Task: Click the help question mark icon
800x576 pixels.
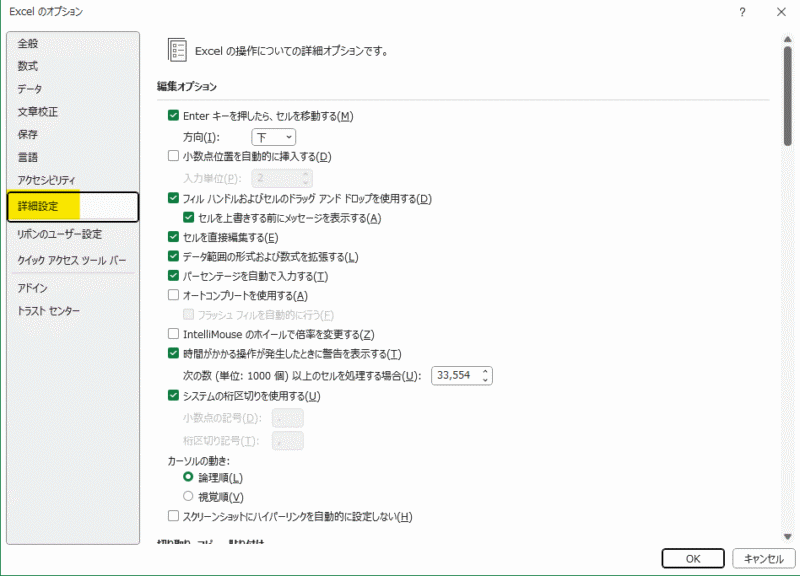Action: pyautogui.click(x=742, y=12)
